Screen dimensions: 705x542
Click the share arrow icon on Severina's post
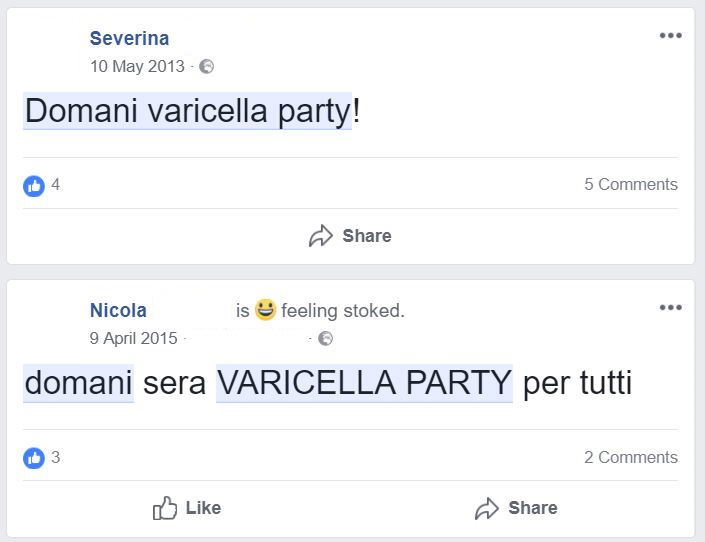320,236
